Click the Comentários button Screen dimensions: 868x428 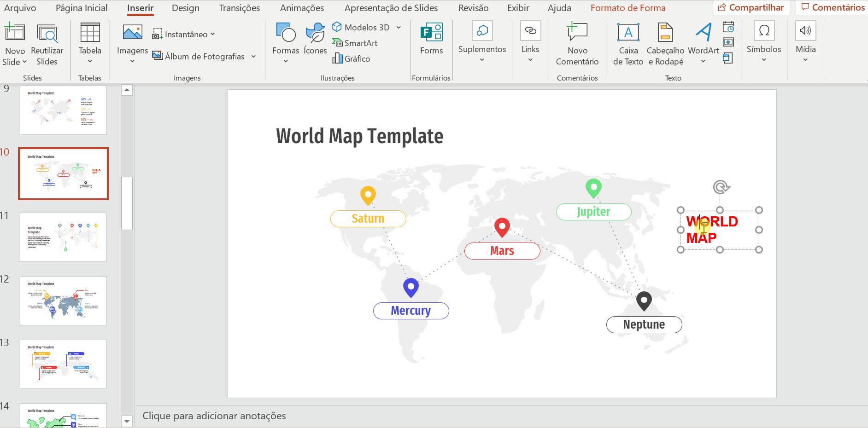833,7
